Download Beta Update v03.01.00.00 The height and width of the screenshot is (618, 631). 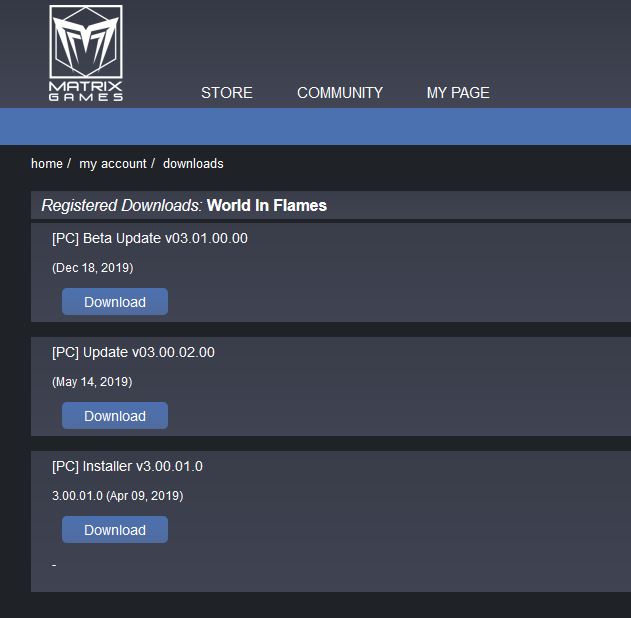click(x=115, y=302)
